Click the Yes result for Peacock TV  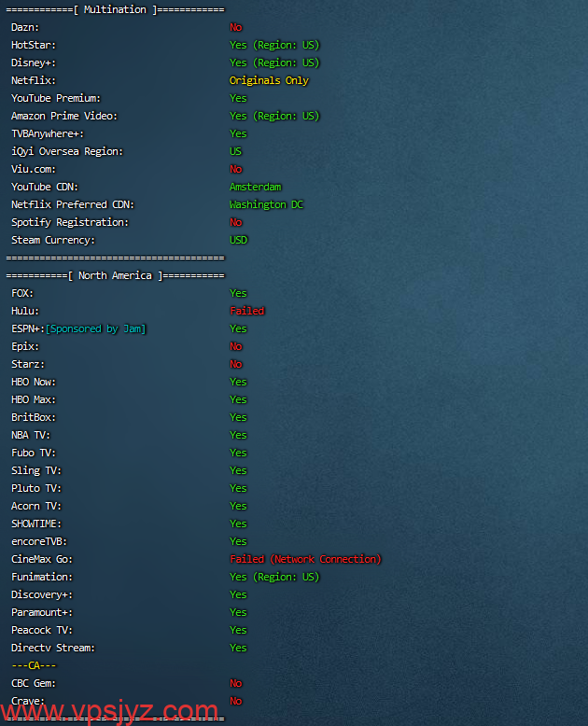click(238, 630)
